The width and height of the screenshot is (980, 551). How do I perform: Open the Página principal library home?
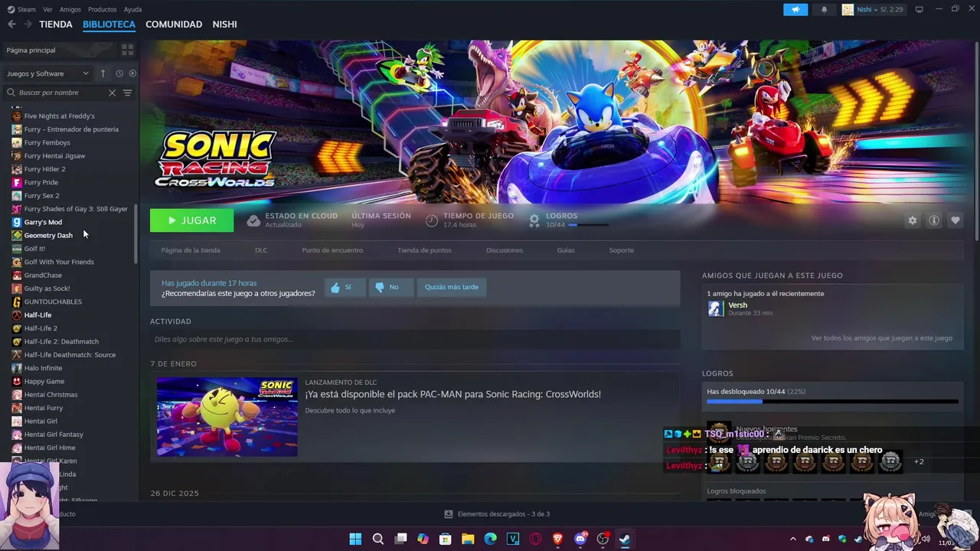pos(31,50)
